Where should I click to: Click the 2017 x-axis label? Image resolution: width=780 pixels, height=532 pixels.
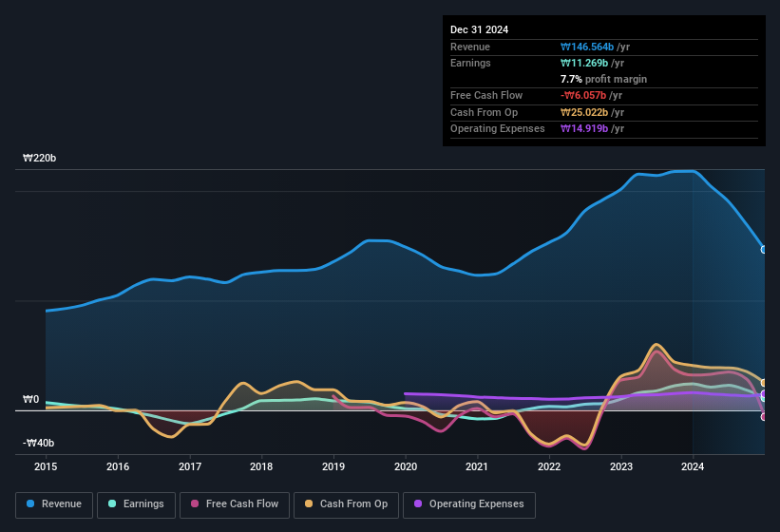click(x=189, y=466)
